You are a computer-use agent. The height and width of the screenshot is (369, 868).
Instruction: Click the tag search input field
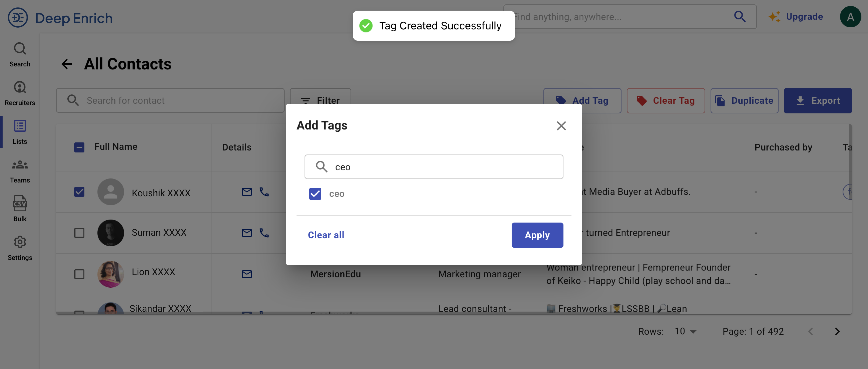(438, 167)
